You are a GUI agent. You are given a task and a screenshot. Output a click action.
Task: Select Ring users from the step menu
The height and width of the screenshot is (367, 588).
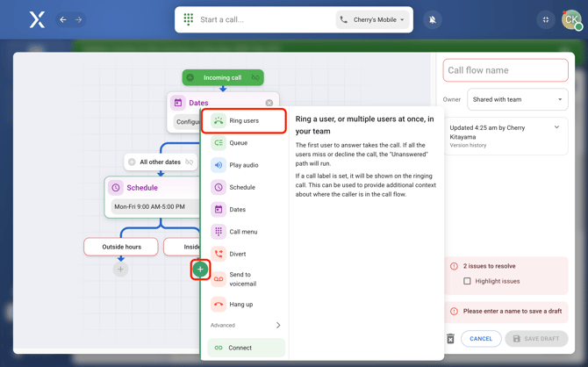click(x=244, y=121)
